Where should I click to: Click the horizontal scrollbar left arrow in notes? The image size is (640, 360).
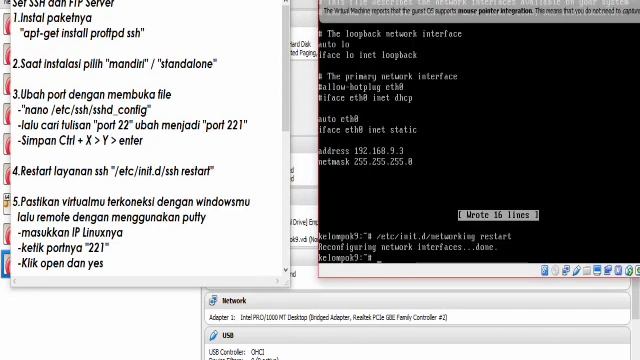click(x=15, y=281)
